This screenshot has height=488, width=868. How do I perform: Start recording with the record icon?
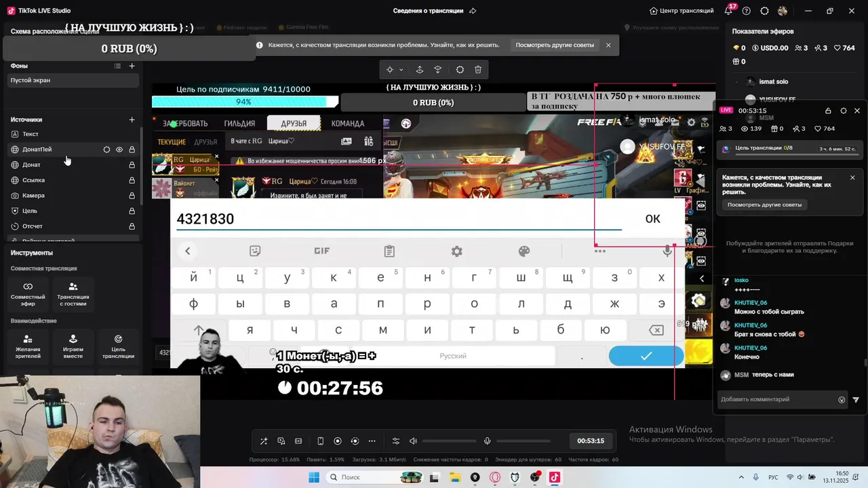tap(338, 441)
